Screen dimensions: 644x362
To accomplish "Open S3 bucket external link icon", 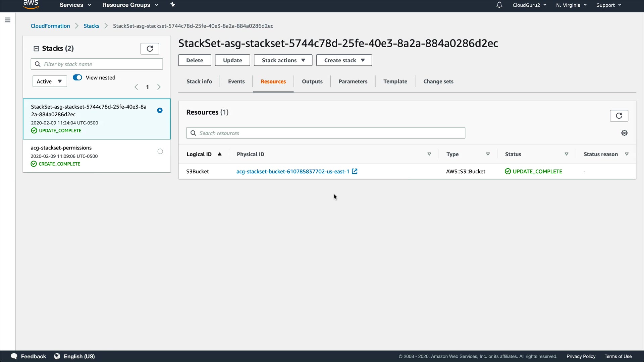I will pyautogui.click(x=355, y=172).
